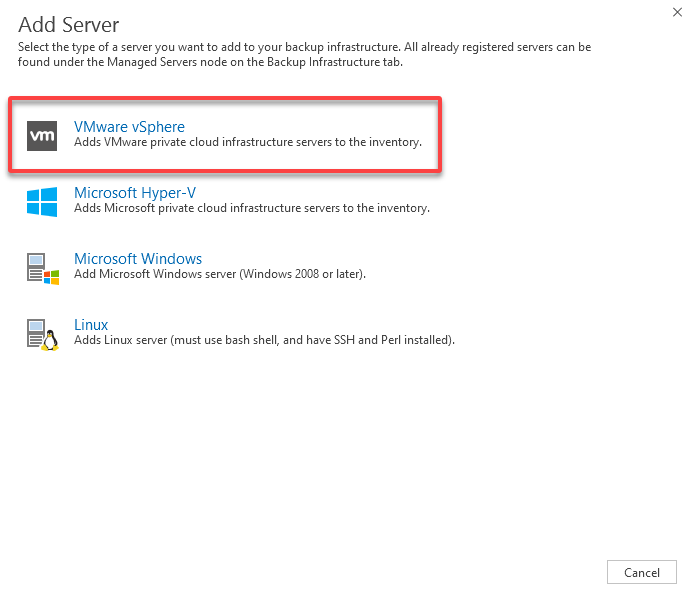The width and height of the screenshot is (692, 594).
Task: Cancel the Add Server dialog
Action: pos(641,572)
